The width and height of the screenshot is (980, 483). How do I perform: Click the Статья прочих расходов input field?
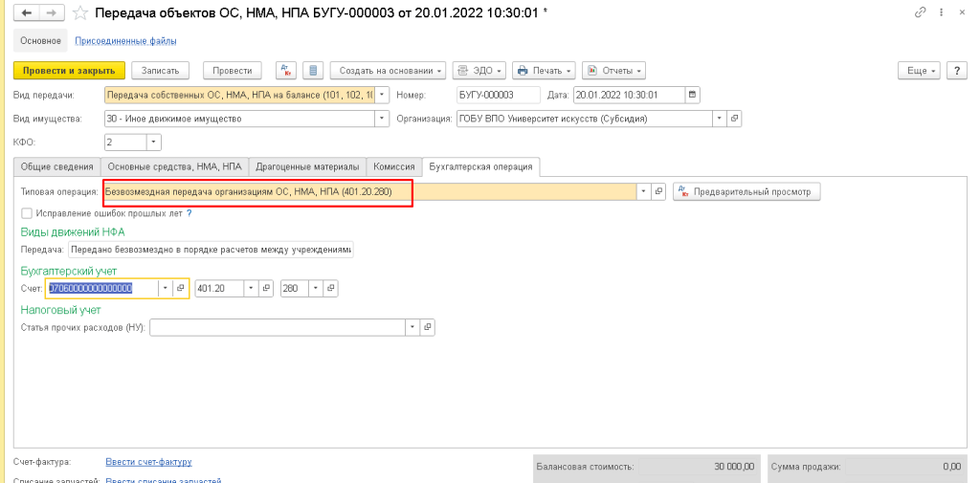pos(278,327)
